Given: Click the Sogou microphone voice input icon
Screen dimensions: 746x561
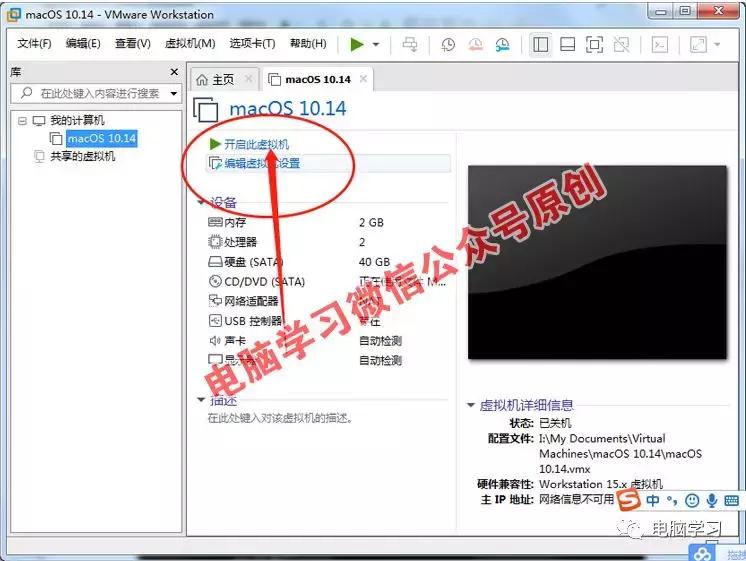Looking at the screenshot, I should (712, 500).
